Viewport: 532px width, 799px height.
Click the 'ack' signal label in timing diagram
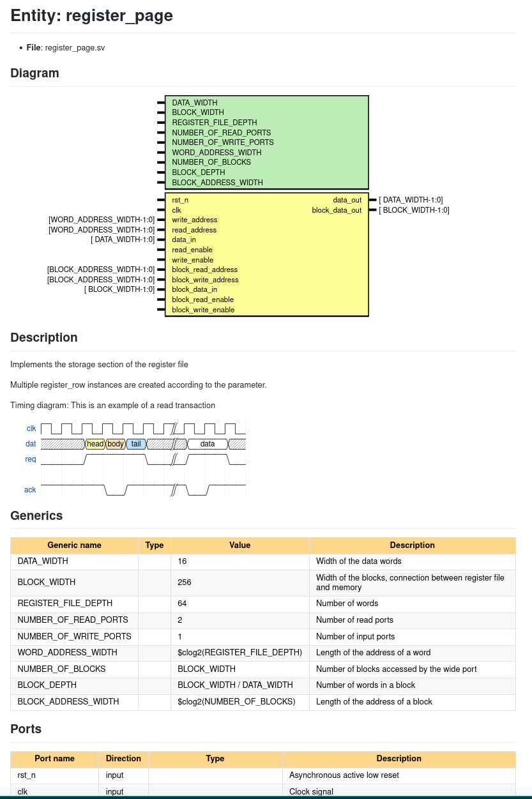pyautogui.click(x=30, y=490)
